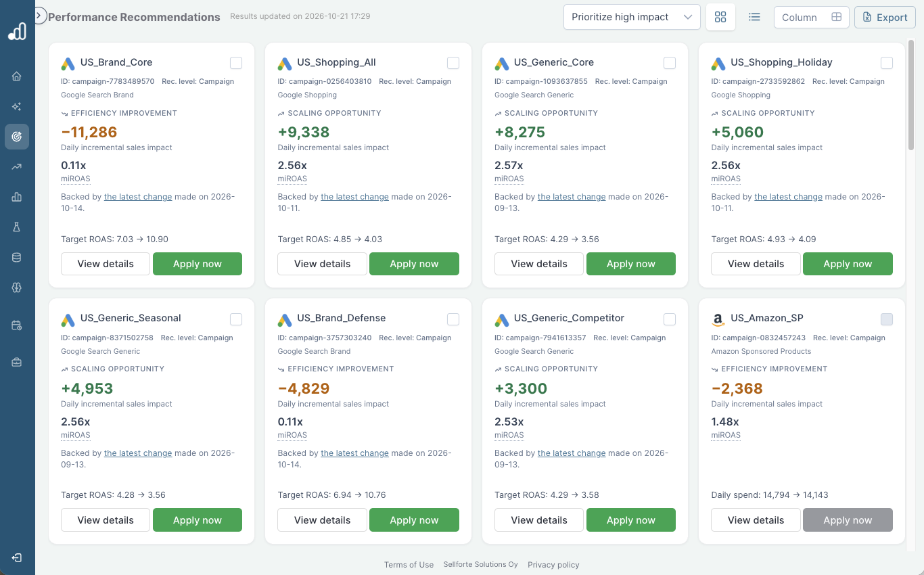
Task: Open the bar chart sidebar icon
Action: [17, 197]
